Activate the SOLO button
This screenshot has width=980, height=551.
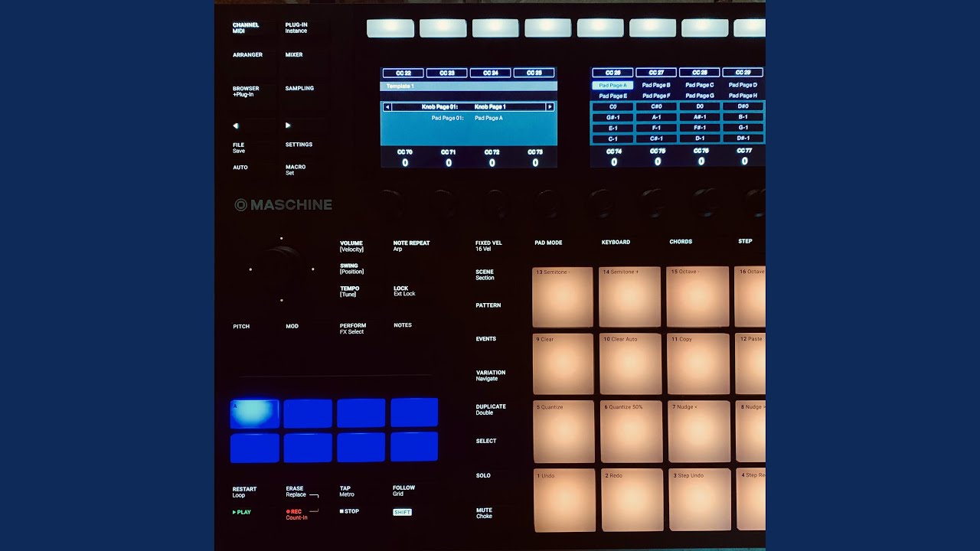pyautogui.click(x=483, y=475)
